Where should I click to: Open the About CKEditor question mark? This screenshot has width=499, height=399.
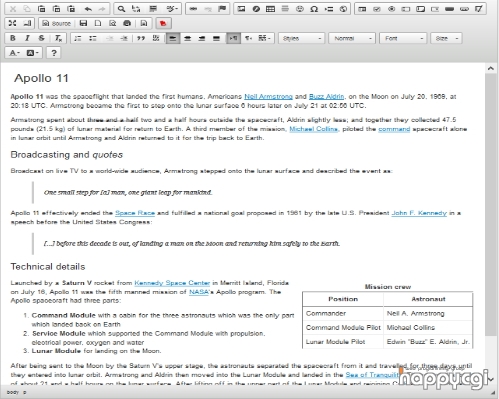click(x=54, y=53)
